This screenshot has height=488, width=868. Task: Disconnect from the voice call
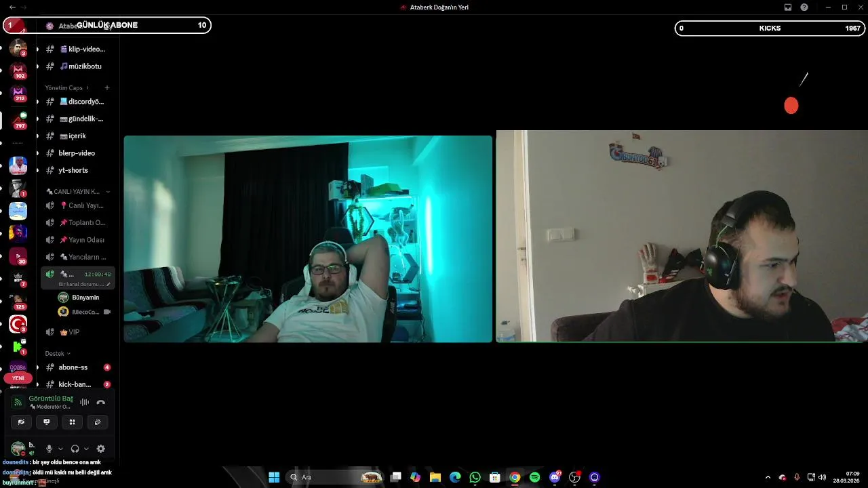[x=100, y=402]
